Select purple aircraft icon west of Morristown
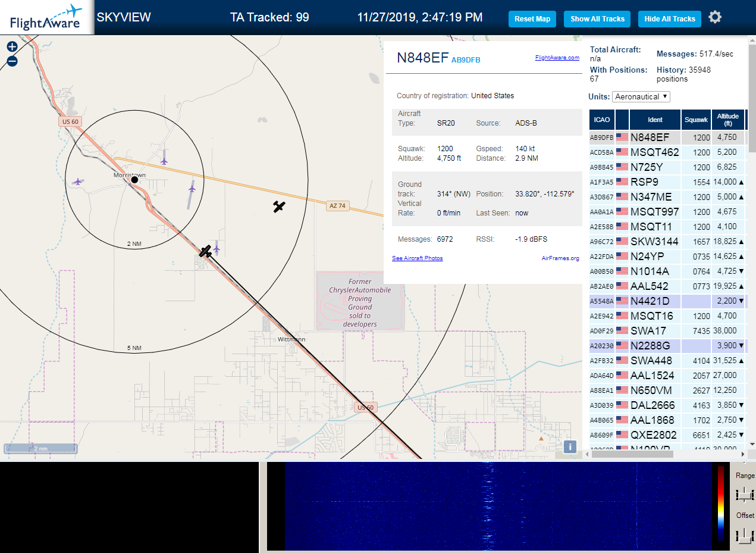Viewport: 756px width, 553px height. click(77, 182)
